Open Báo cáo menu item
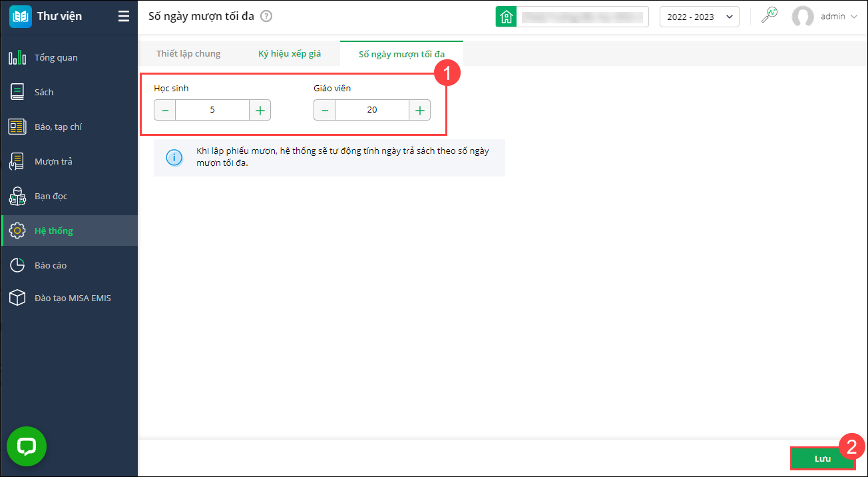This screenshot has width=868, height=477. coord(69,265)
